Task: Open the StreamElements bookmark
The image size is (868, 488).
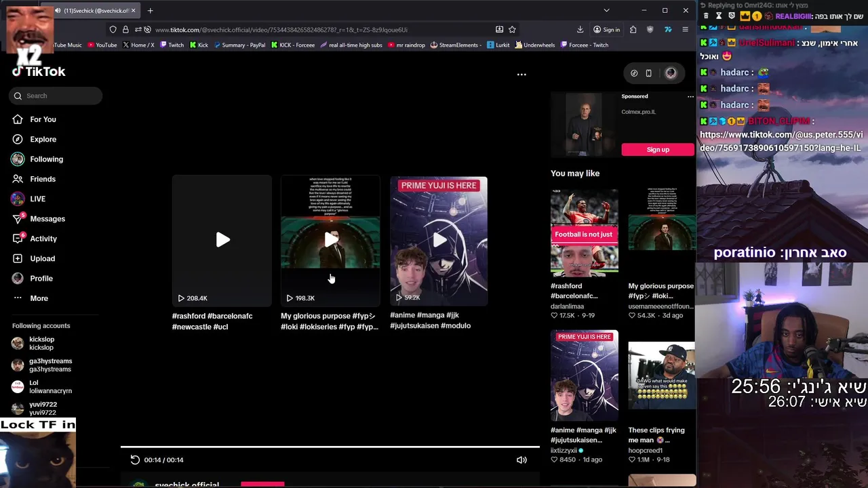Action: [456, 45]
